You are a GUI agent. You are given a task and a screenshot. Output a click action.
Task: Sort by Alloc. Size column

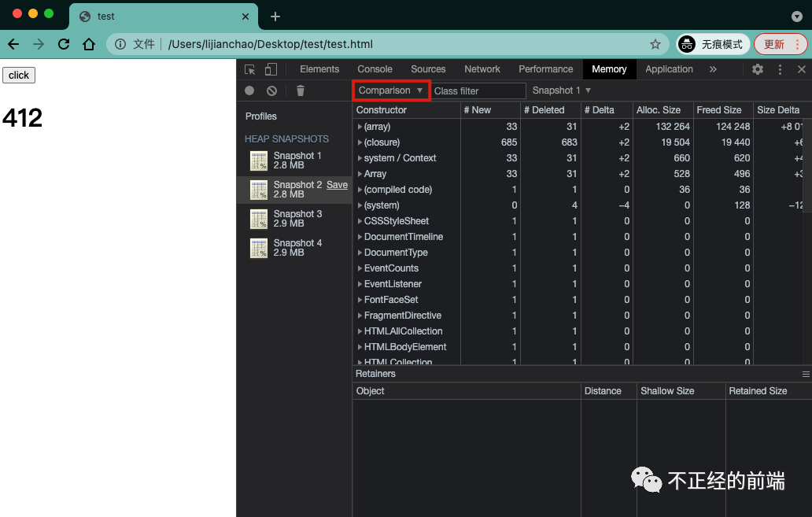pyautogui.click(x=663, y=110)
